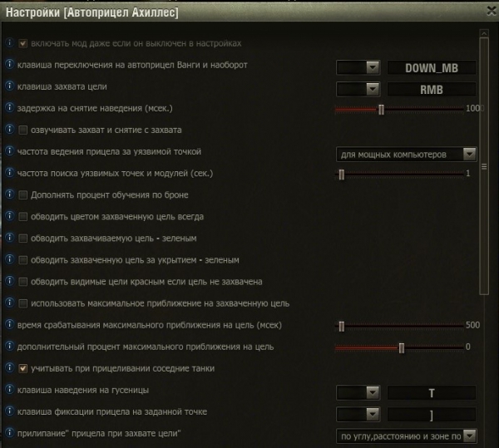Click the RMB target capture key field
Image resolution: width=499 pixels, height=448 pixels.
pos(432,90)
